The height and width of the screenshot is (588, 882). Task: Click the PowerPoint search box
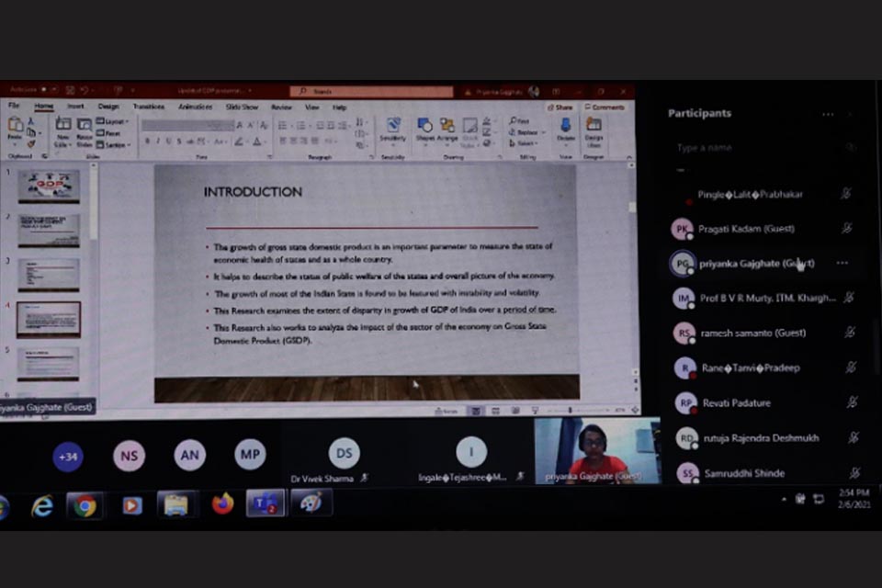(371, 91)
